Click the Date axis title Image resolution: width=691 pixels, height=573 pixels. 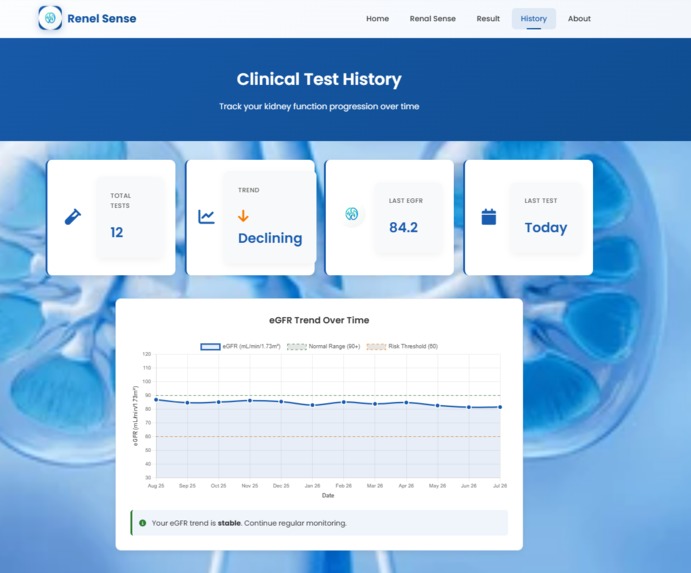328,495
